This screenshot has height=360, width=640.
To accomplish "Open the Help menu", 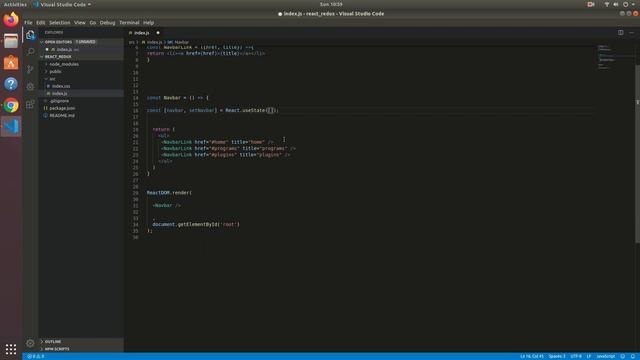I will (x=149, y=22).
